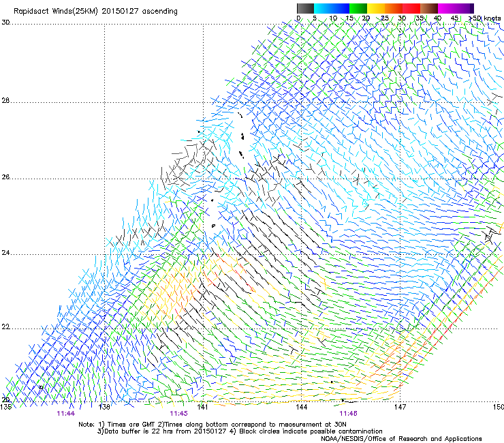
Task: Click the longitude label 141
Action: pyautogui.click(x=203, y=408)
